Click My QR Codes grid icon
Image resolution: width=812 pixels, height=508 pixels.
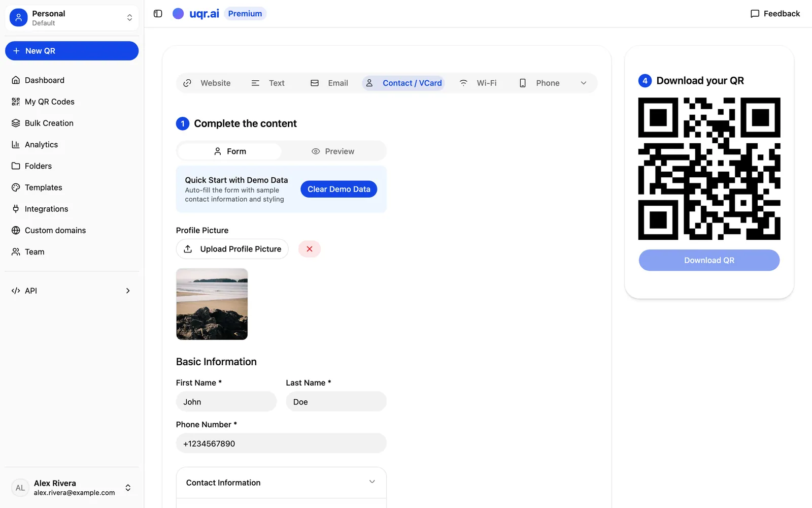16,102
